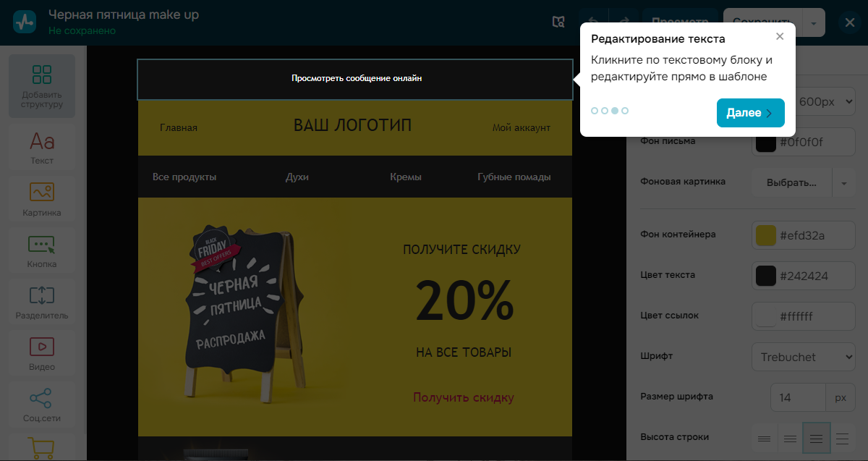
Task: Select the shopping cart block tool
Action: [x=41, y=449]
